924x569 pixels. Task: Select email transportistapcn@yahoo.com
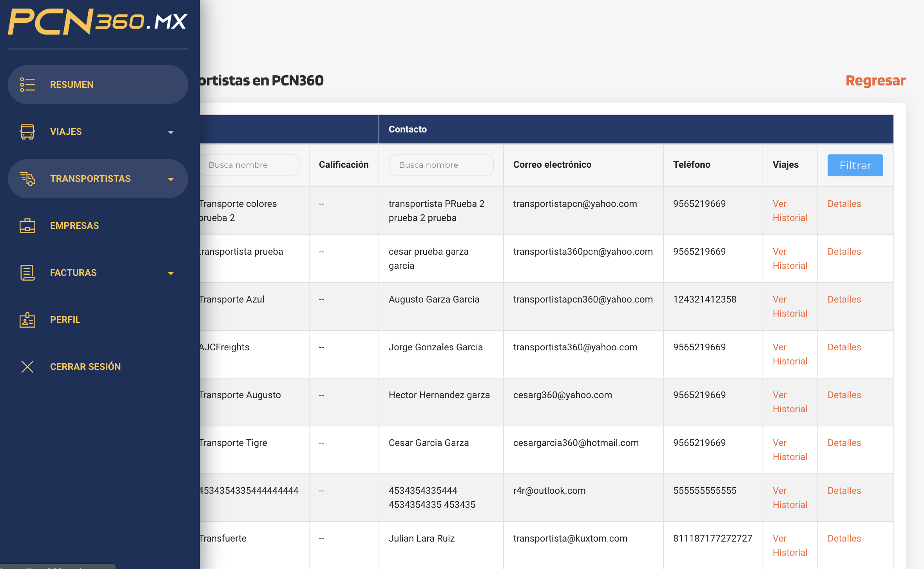tap(575, 204)
